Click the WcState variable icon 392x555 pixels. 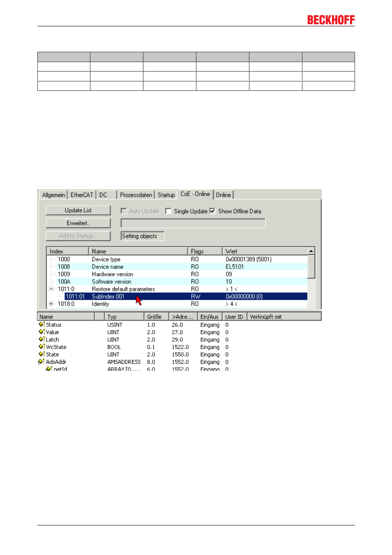(42, 347)
